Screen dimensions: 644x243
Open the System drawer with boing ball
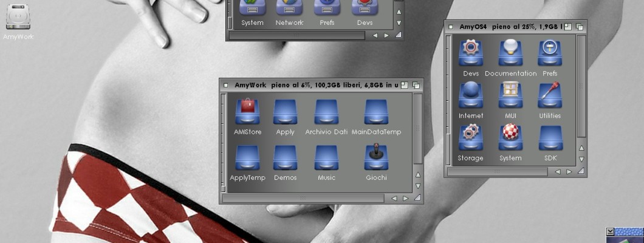click(510, 138)
